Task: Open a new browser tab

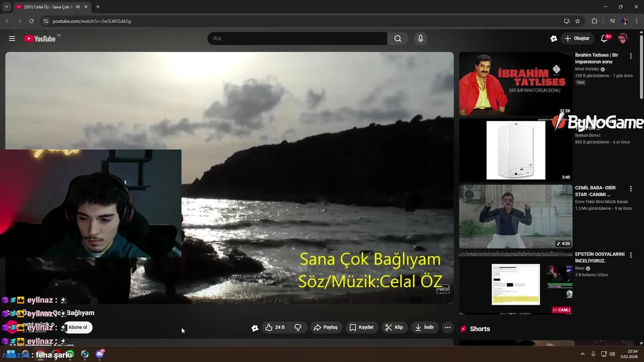Action: [x=98, y=7]
